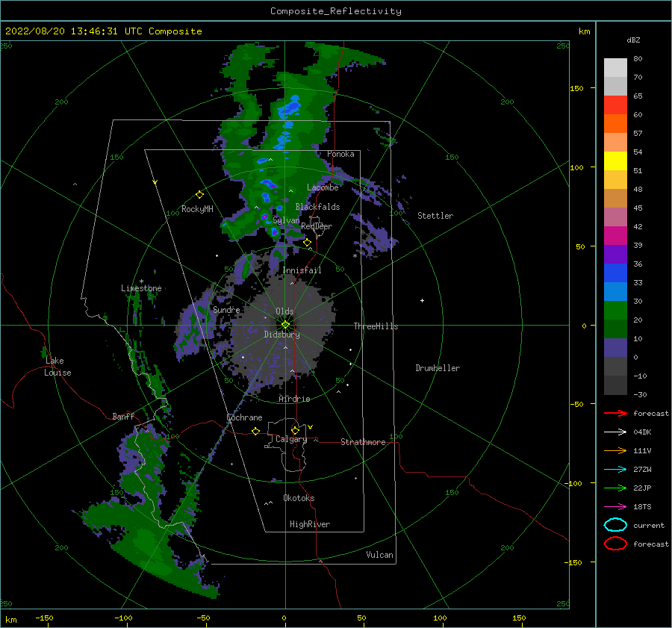Select the 42 dBZ pink color swatch
This screenshot has height=628, width=672.
[x=615, y=235]
